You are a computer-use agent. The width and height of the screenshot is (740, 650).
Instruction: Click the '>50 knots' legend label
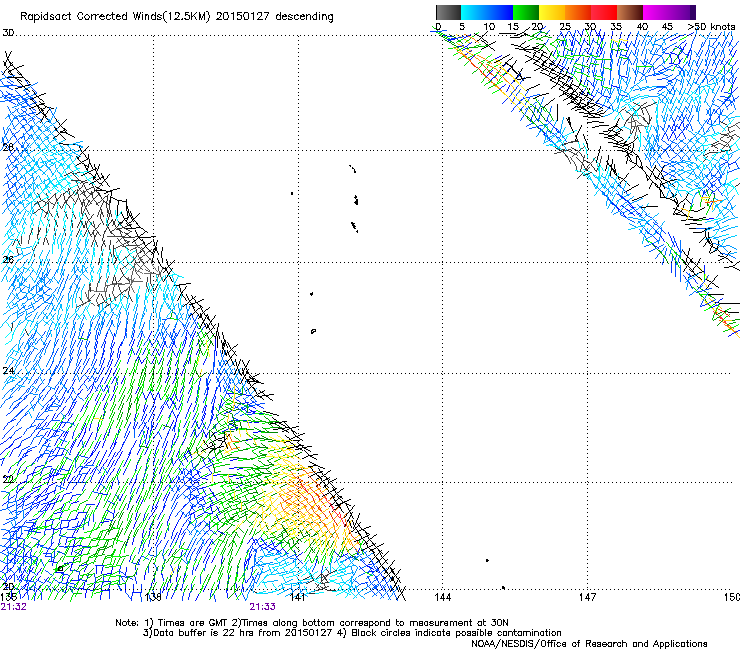pyautogui.click(x=712, y=26)
